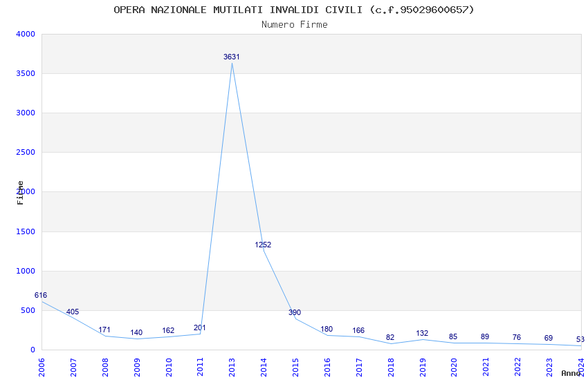This screenshot has height=380, width=588.
Task: Click the x-axis year 2014
Action: click(x=264, y=368)
